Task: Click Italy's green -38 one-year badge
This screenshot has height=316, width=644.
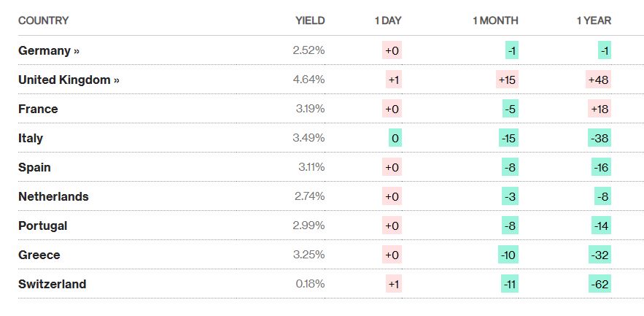Action: 600,139
